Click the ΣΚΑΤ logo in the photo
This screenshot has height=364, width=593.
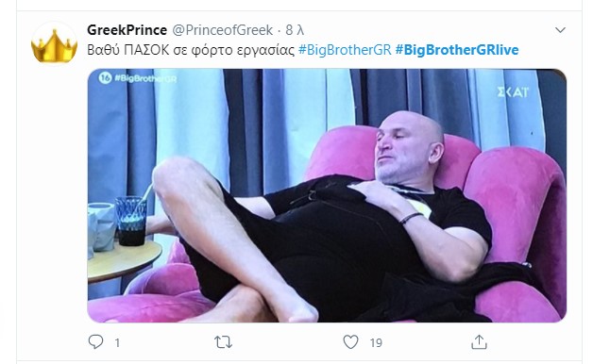coord(513,91)
